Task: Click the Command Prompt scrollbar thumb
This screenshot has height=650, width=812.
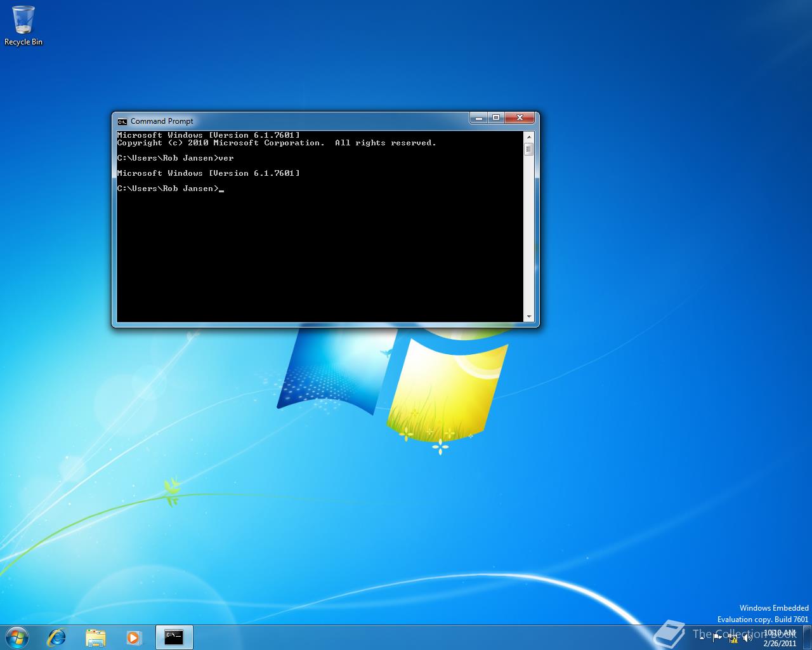Action: [x=529, y=149]
